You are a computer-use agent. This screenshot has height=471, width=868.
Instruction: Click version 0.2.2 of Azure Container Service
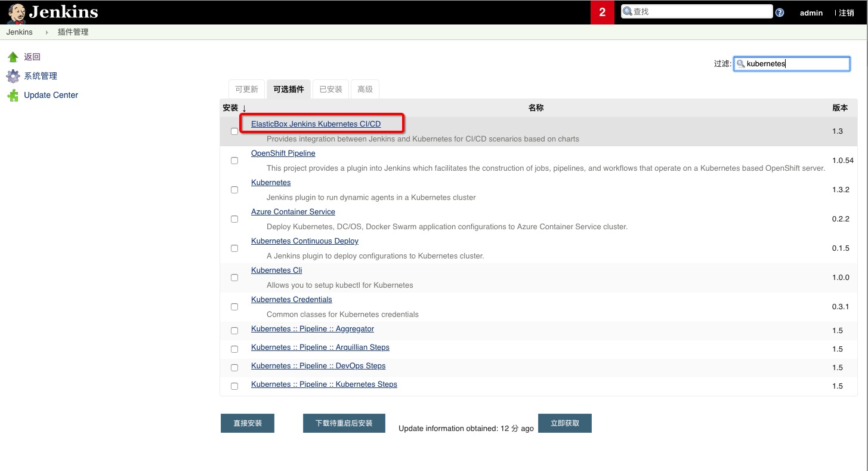pos(841,219)
